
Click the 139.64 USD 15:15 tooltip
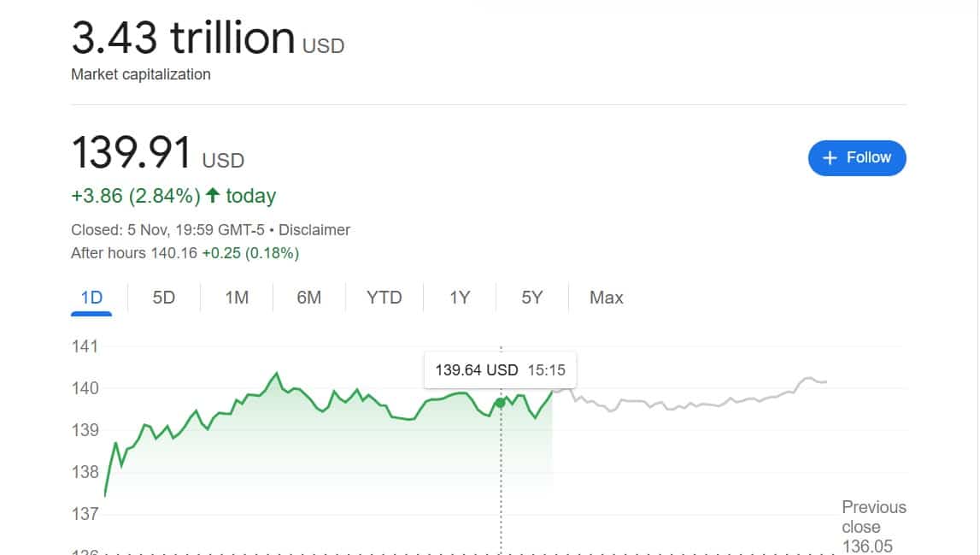[500, 370]
